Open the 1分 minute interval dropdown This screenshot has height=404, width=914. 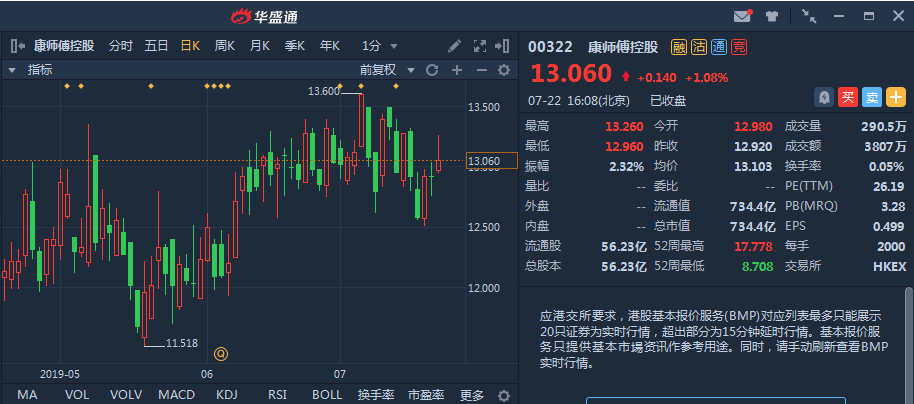379,46
